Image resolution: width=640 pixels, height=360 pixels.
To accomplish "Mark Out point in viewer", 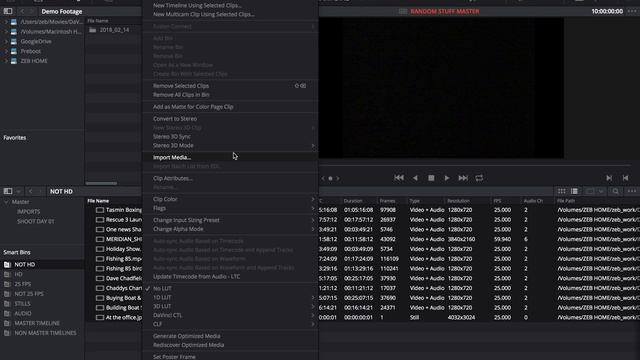I will tap(625, 178).
